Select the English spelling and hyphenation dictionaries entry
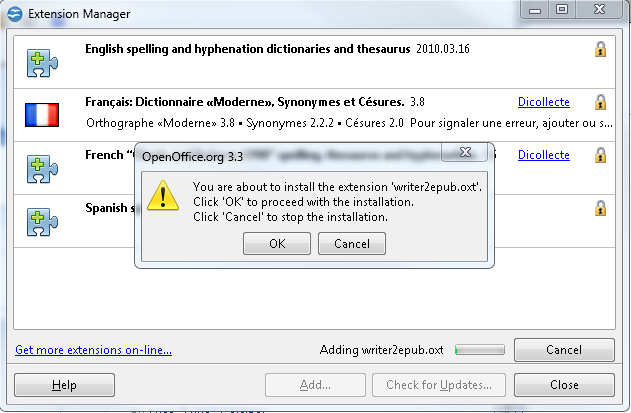The width and height of the screenshot is (631, 413). pos(314,62)
